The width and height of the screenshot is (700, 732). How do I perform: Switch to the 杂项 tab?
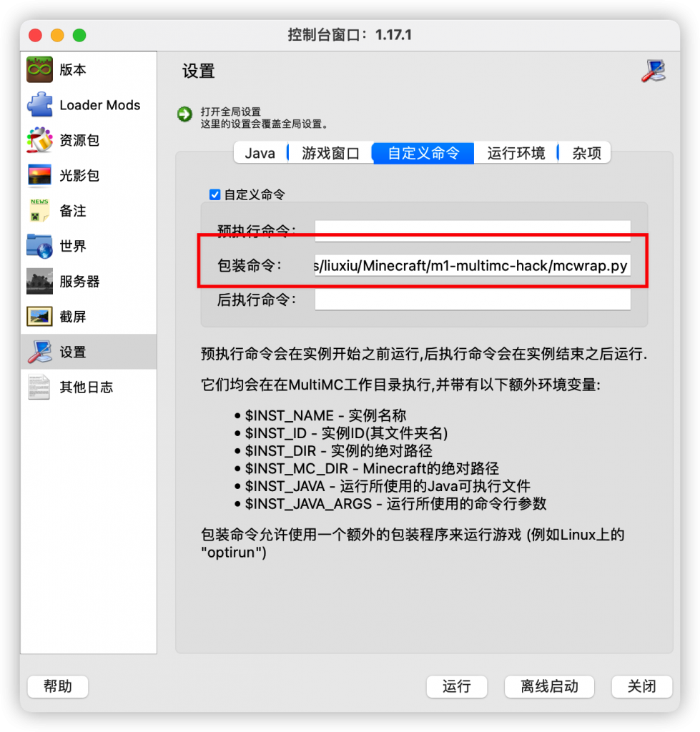[586, 153]
